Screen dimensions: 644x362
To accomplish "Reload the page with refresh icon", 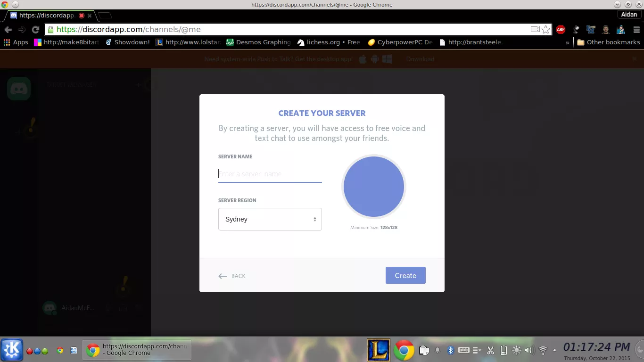I will click(35, 29).
